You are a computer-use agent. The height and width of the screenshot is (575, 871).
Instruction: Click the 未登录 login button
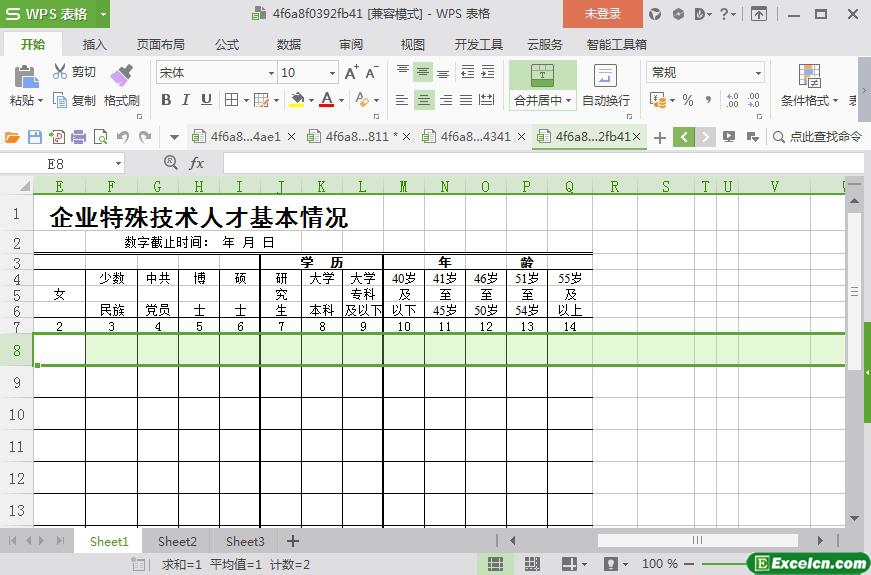click(x=602, y=14)
